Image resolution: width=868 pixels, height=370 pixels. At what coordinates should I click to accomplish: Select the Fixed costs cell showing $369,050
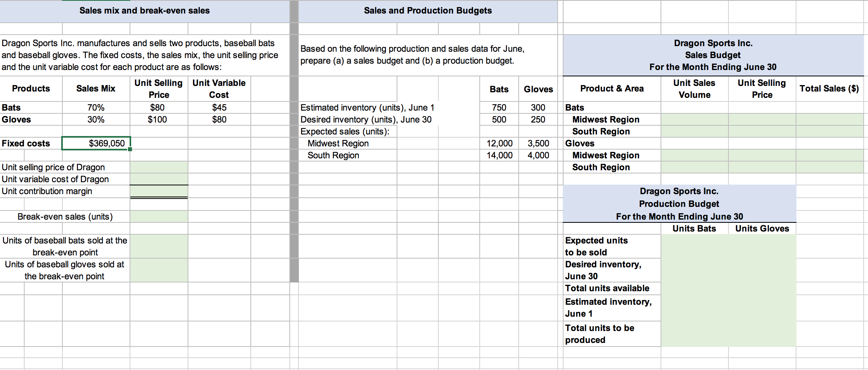(x=96, y=143)
